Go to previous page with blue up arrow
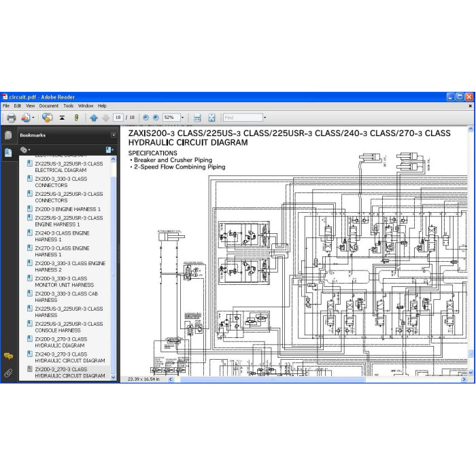 [x=94, y=118]
